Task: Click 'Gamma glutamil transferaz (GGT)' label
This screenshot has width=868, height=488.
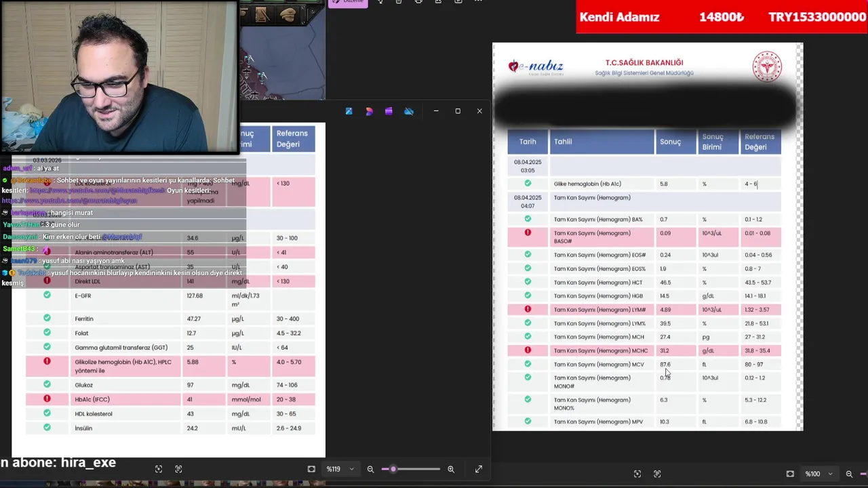Action: [121, 348]
